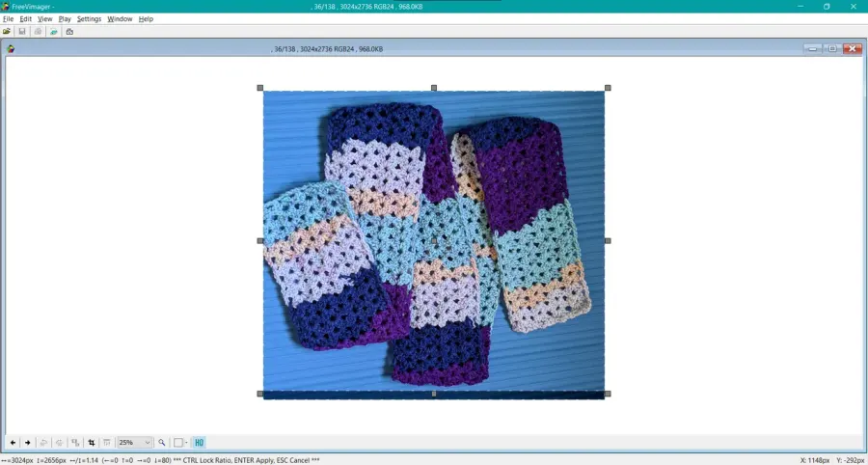868x465 pixels.
Task: Click the print icon in top toolbar
Action: [x=38, y=32]
